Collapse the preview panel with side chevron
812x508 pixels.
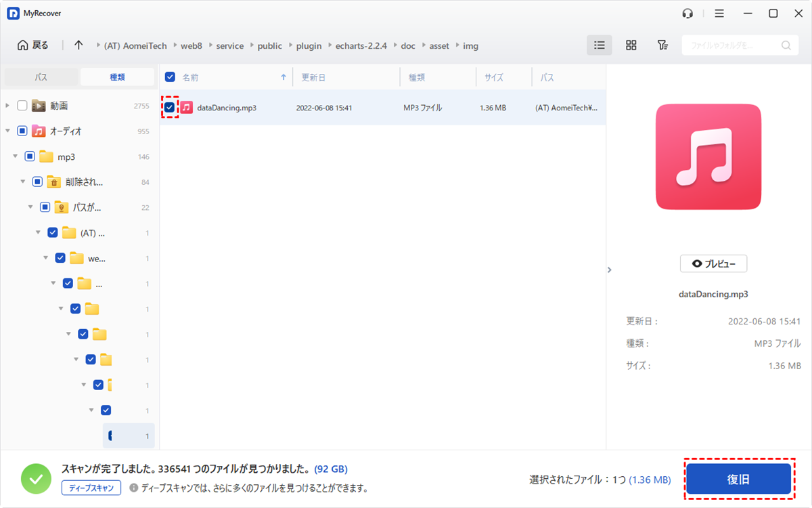pyautogui.click(x=609, y=270)
